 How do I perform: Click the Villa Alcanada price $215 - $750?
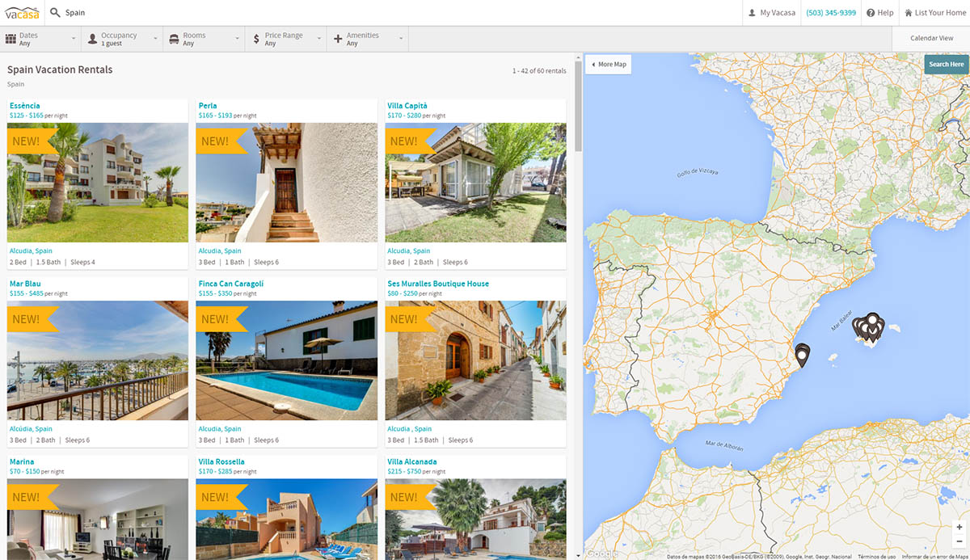point(404,471)
